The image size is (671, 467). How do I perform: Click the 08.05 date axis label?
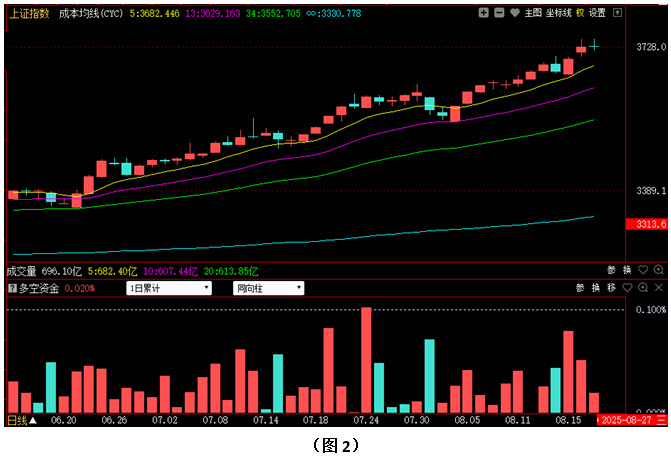point(467,420)
